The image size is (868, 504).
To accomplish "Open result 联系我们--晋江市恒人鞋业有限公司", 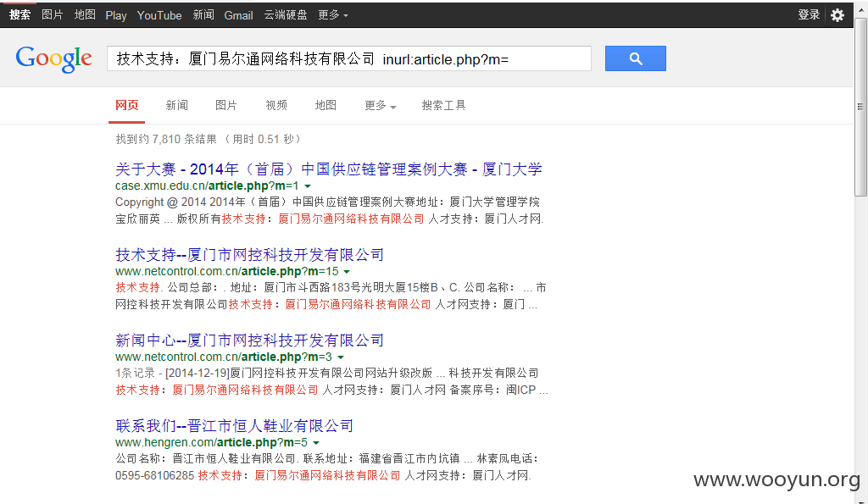I will pos(234,426).
